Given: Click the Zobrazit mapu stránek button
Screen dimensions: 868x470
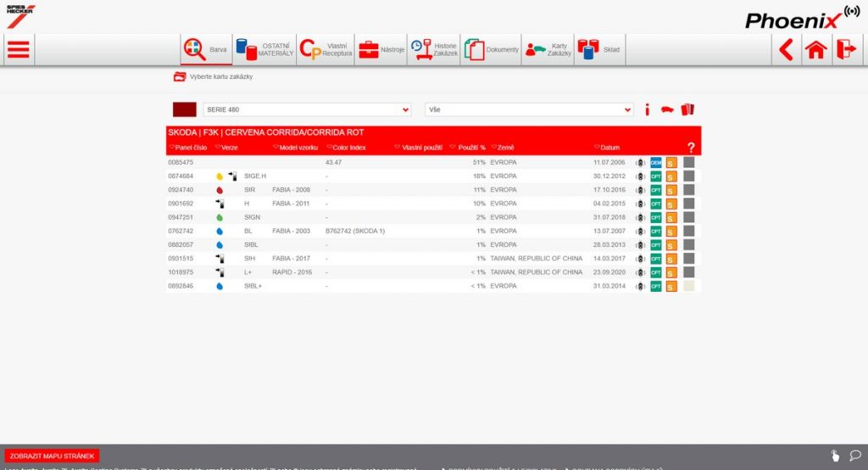Looking at the screenshot, I should [x=52, y=456].
